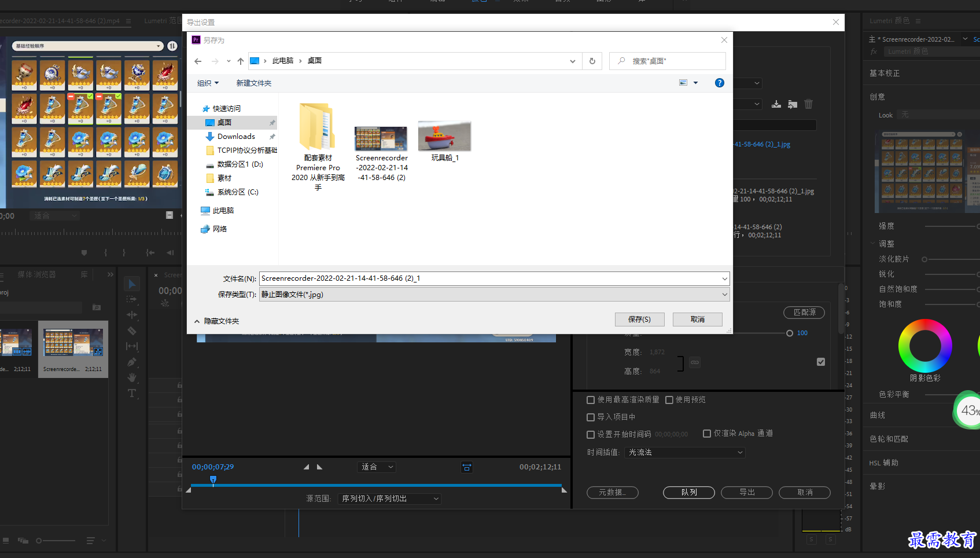Select the Track Select Forward tool
This screenshot has width=980, height=558.
pos(132,299)
